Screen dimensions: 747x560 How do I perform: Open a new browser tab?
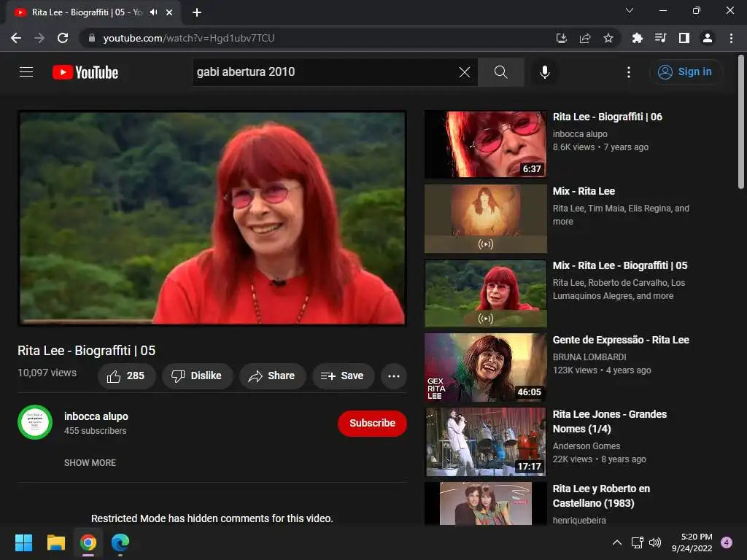click(197, 12)
